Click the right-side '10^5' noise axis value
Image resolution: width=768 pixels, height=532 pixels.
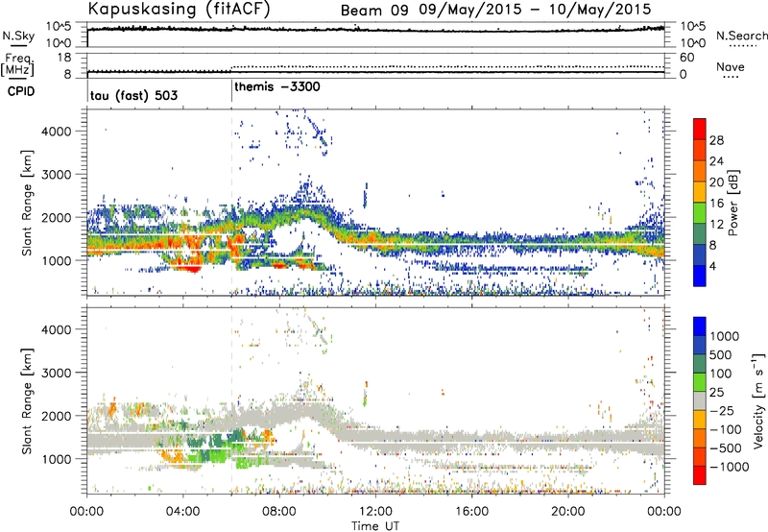click(692, 27)
